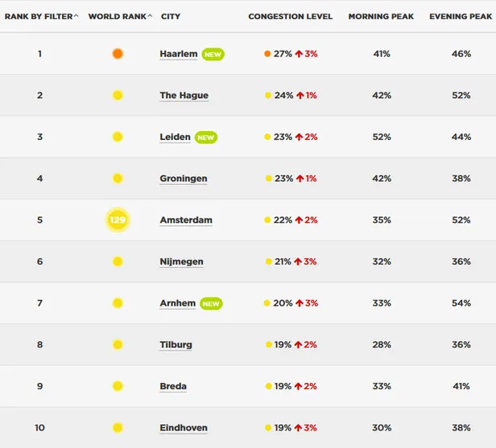Open the Tilburg city link
This screenshot has height=448, width=496.
(x=176, y=345)
